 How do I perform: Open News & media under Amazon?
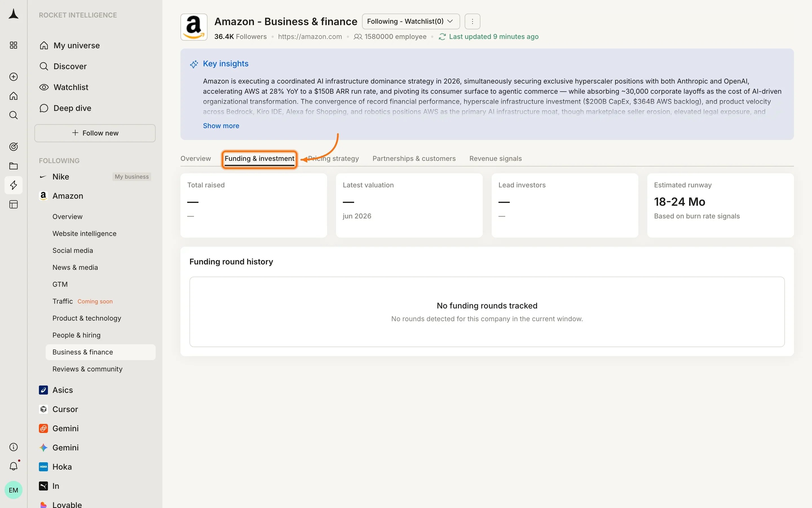click(75, 268)
